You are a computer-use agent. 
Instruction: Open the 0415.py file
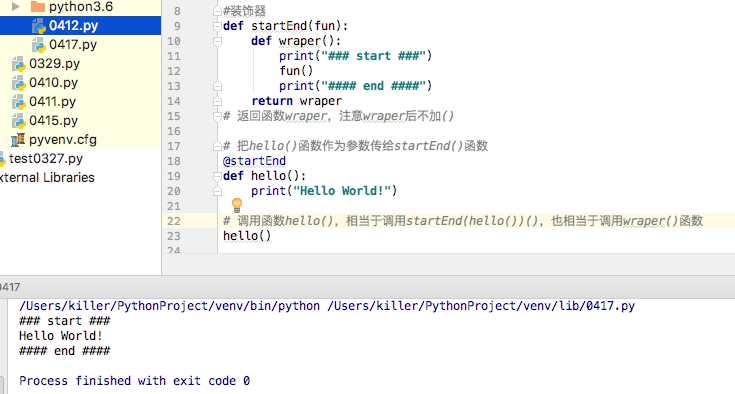(x=53, y=120)
